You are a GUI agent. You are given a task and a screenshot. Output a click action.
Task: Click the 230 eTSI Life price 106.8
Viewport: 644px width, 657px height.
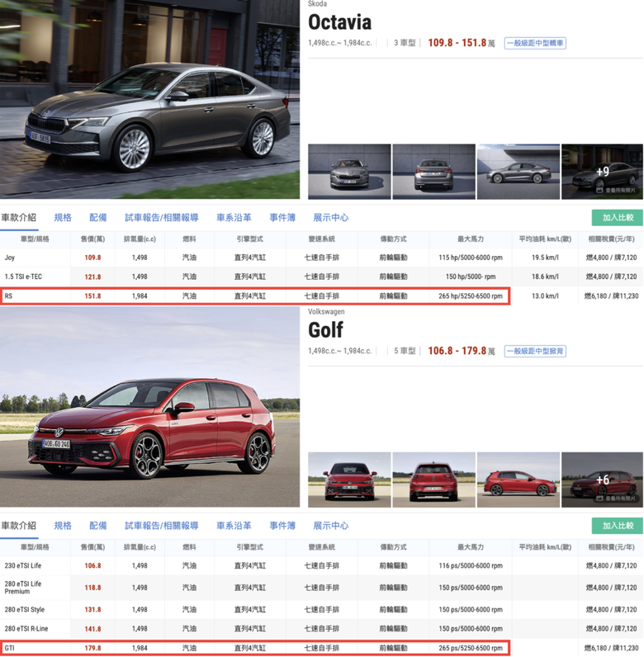pos(92,565)
